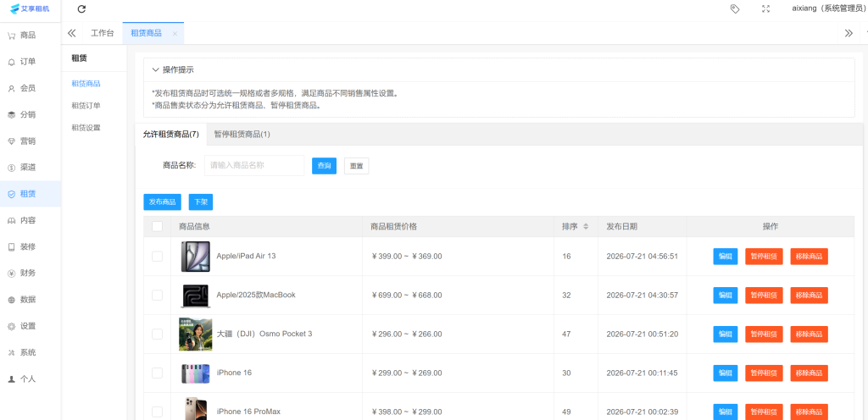Collapse tabs with double-left chevron
This screenshot has height=420, width=868.
[71, 33]
